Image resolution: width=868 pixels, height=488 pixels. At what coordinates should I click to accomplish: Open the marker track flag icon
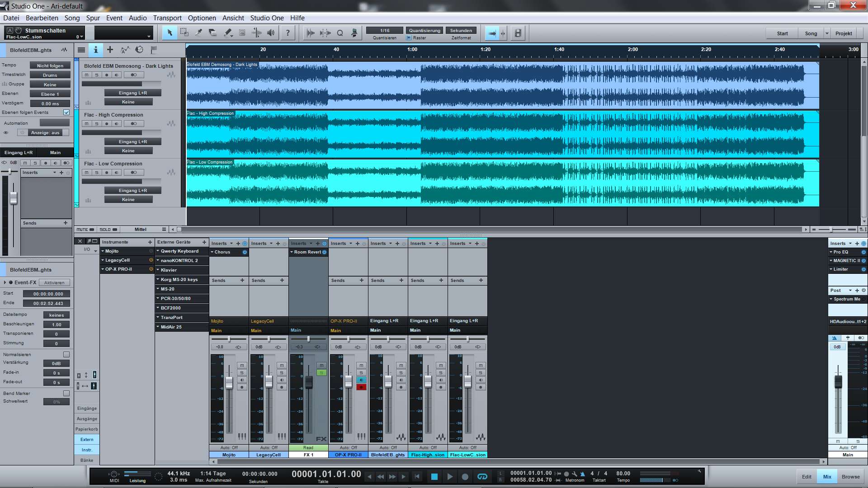pos(154,50)
